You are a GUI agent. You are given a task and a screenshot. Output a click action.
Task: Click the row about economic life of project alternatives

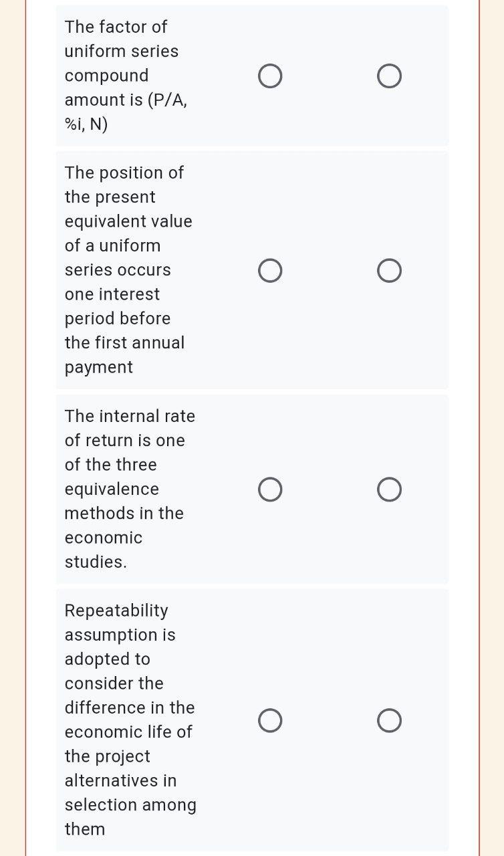coord(252,720)
